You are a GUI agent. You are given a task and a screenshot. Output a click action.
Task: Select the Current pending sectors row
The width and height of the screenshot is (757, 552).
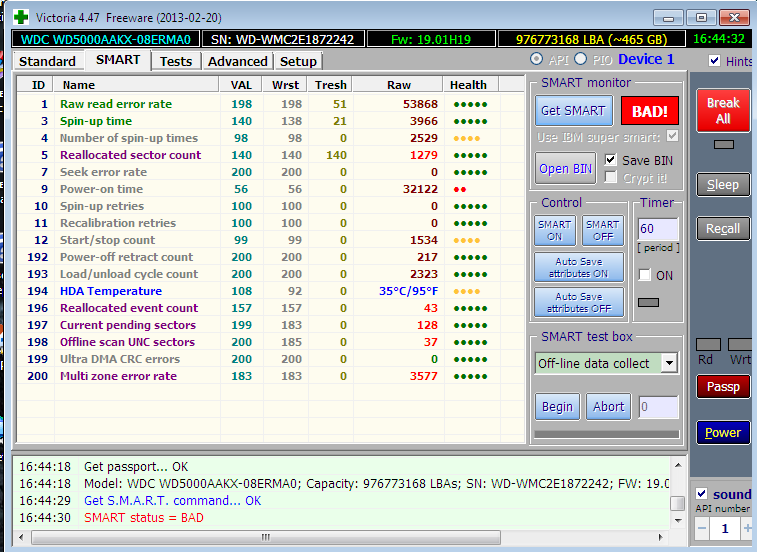270,325
